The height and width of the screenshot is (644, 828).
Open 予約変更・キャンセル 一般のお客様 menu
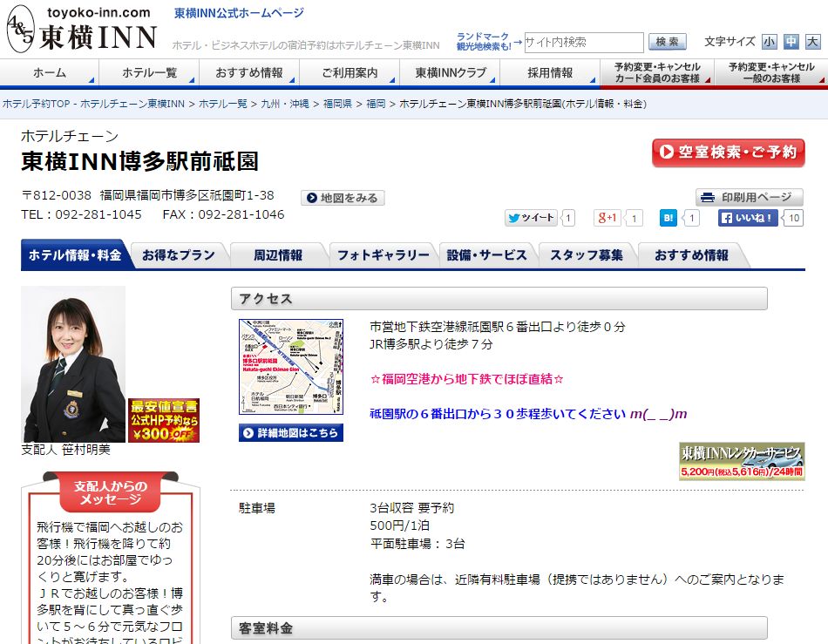[x=771, y=73]
